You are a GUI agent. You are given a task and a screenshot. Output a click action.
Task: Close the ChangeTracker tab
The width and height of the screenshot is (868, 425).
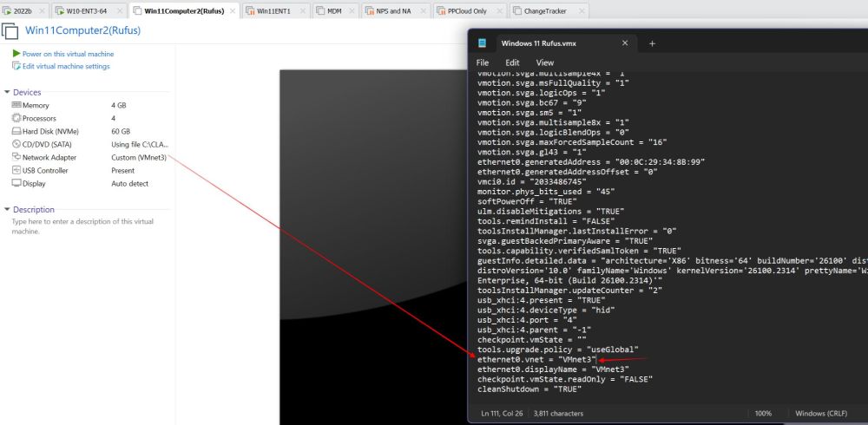[582, 11]
